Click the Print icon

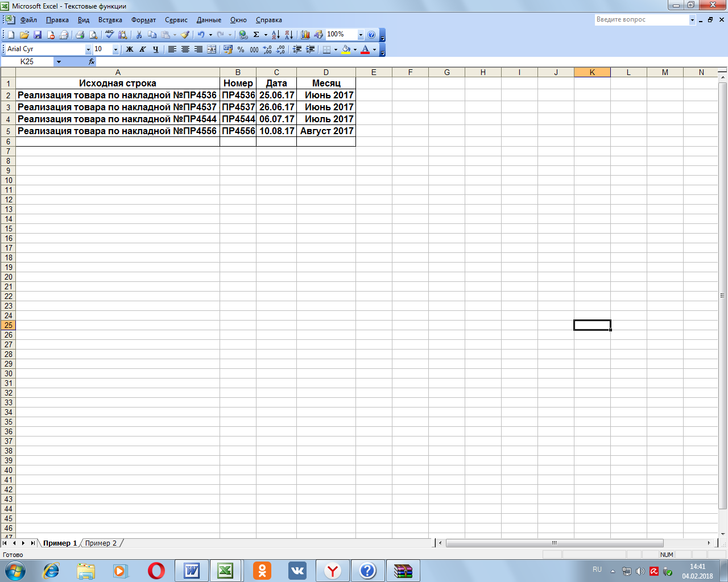coord(80,35)
